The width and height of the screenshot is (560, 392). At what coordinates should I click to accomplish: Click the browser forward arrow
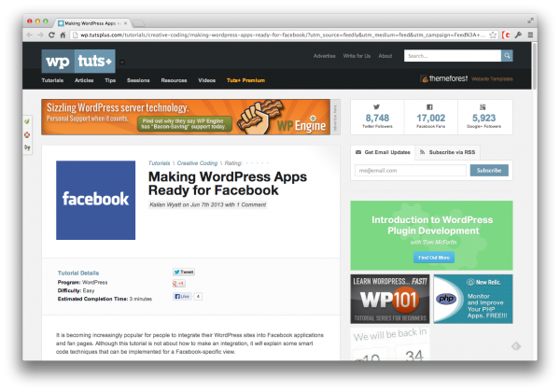click(40, 35)
